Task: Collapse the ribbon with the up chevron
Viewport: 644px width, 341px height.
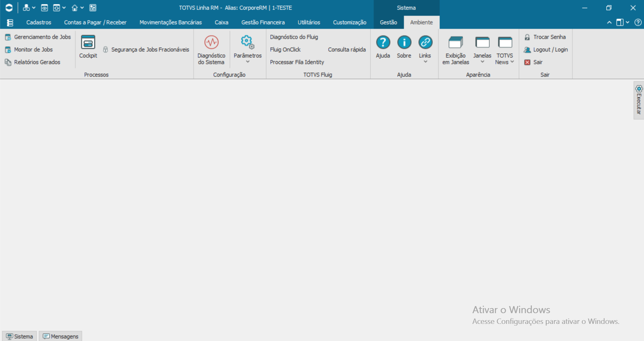Action: pyautogui.click(x=609, y=22)
